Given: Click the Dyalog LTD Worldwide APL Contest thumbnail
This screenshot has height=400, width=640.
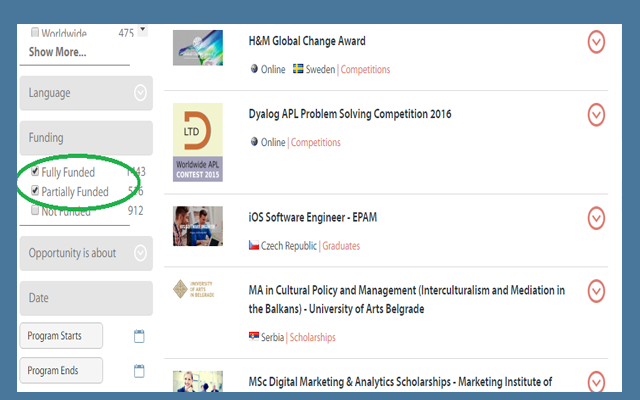Looking at the screenshot, I should tap(198, 142).
